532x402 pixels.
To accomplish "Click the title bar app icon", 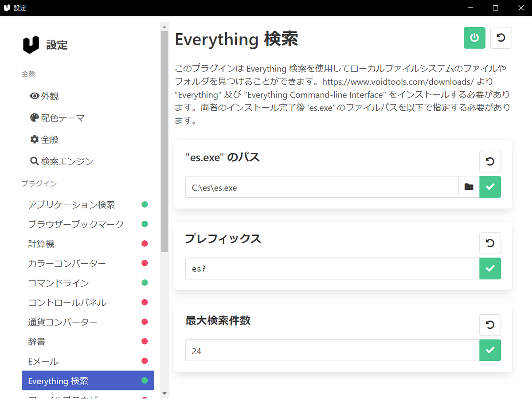I will [x=7, y=8].
